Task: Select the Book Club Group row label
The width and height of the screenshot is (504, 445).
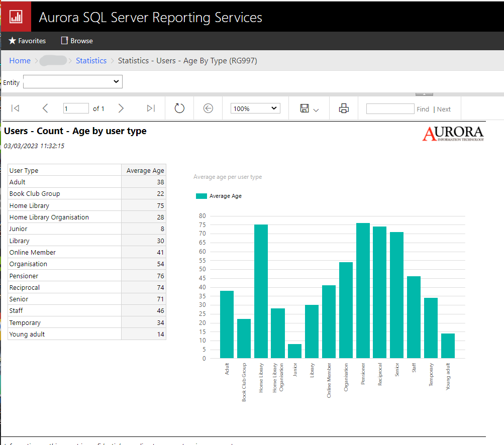Action: [34, 194]
